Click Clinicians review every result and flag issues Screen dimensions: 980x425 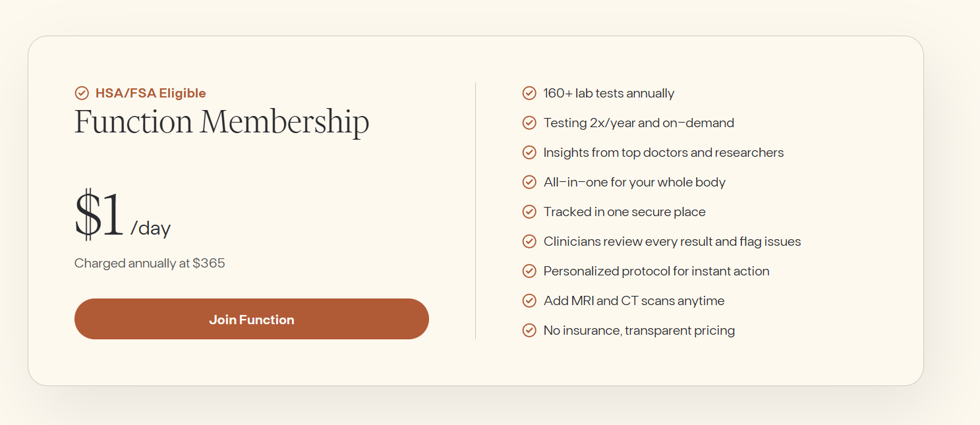[x=672, y=241]
